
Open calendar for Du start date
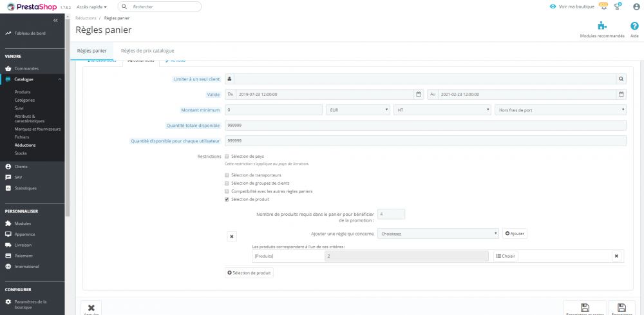419,95
